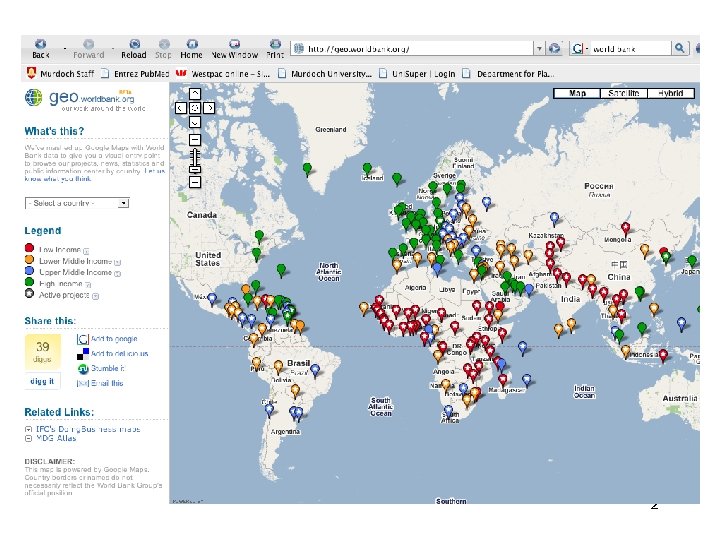Toggle the Upper Middle Income legend marker
This screenshot has height=540, width=720.
tap(30, 272)
